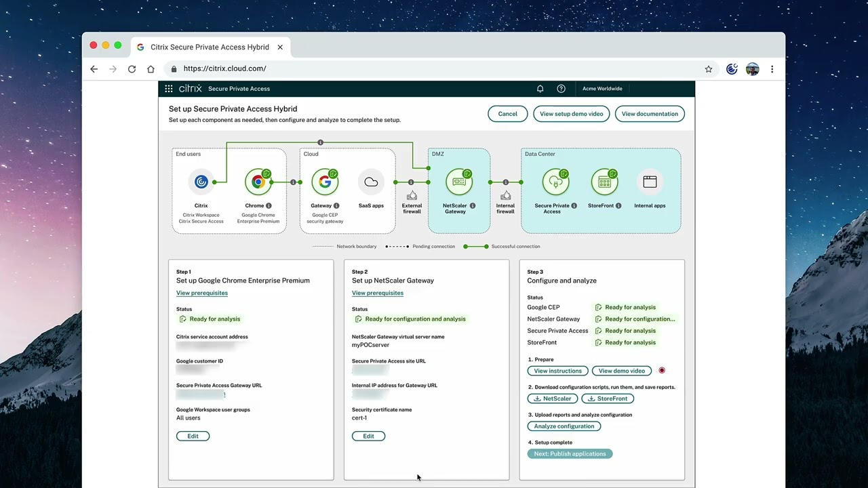
Task: Click info marker at Internal firewall connection
Action: [x=505, y=182]
